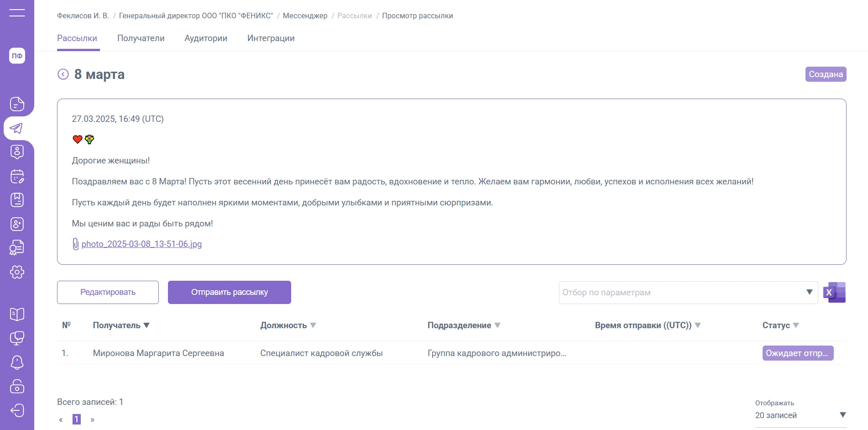Click the open book icon in sidebar
This screenshot has height=430, width=868.
click(x=17, y=314)
